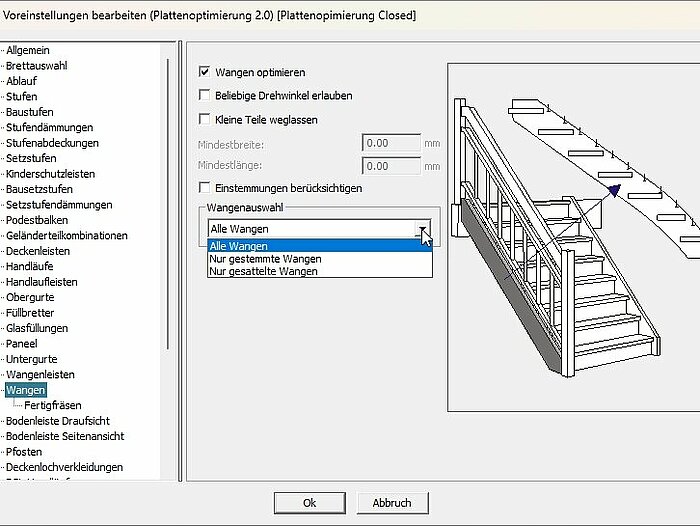Screen dimensions: 700x526
Task: Enable Beliebige Drehwinkel erlauben
Action: 204,95
